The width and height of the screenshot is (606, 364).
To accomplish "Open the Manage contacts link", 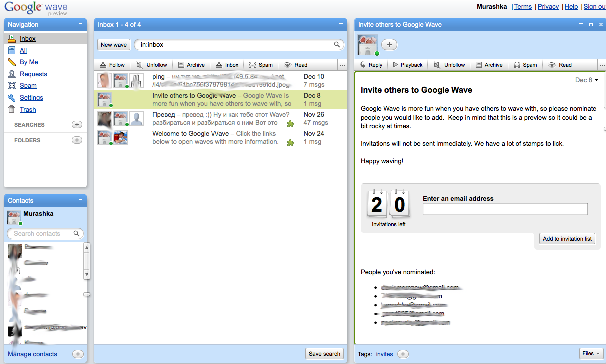I will [x=33, y=354].
